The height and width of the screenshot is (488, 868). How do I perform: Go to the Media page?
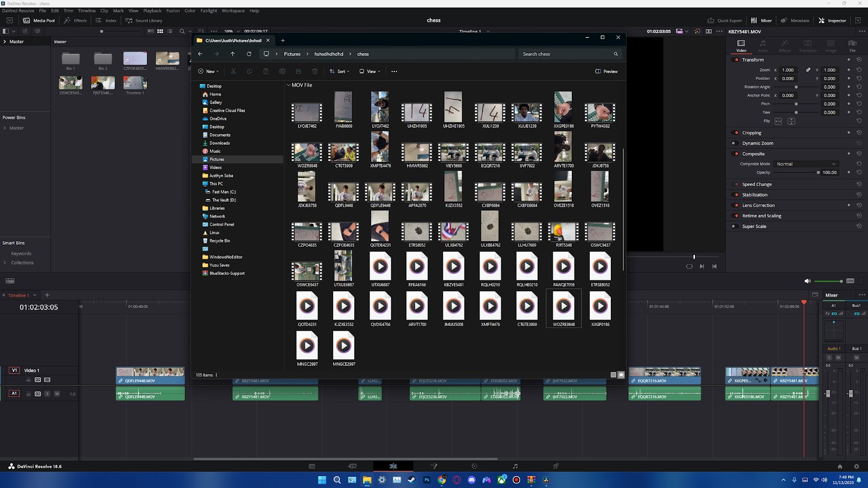pyautogui.click(x=312, y=466)
